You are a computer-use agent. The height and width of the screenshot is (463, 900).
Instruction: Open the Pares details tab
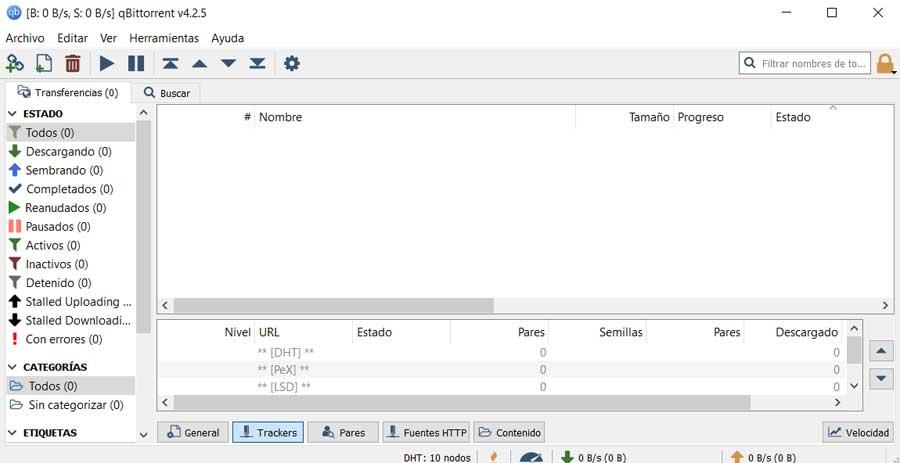[343, 433]
